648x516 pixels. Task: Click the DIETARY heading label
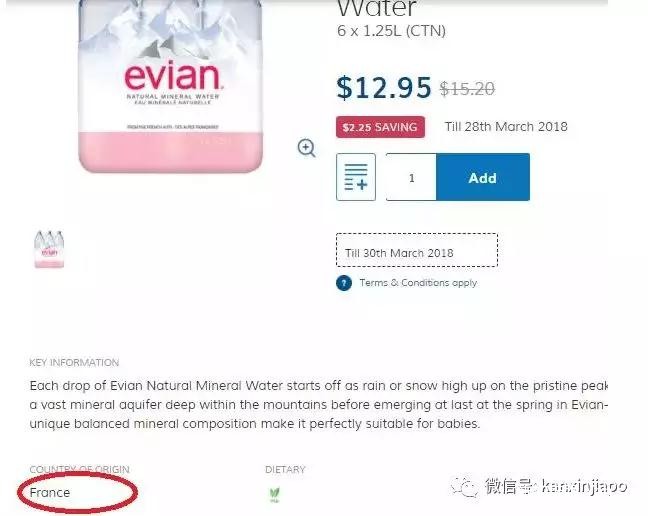point(285,469)
